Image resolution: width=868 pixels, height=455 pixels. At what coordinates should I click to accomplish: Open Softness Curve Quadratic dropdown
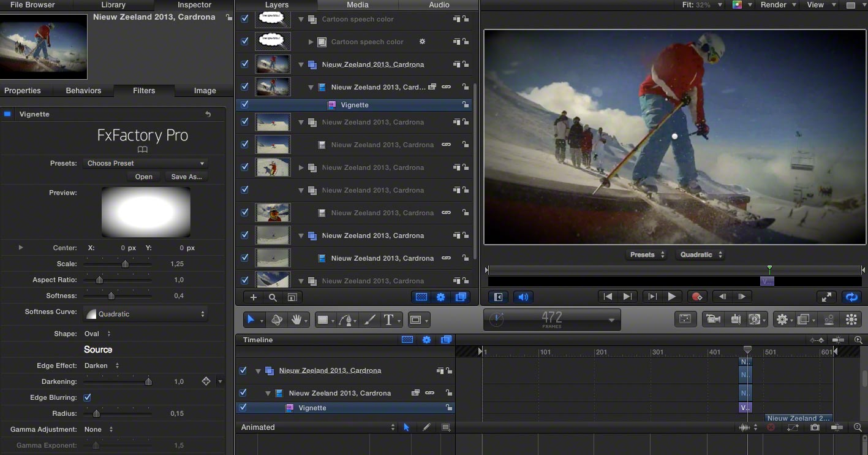tap(145, 314)
